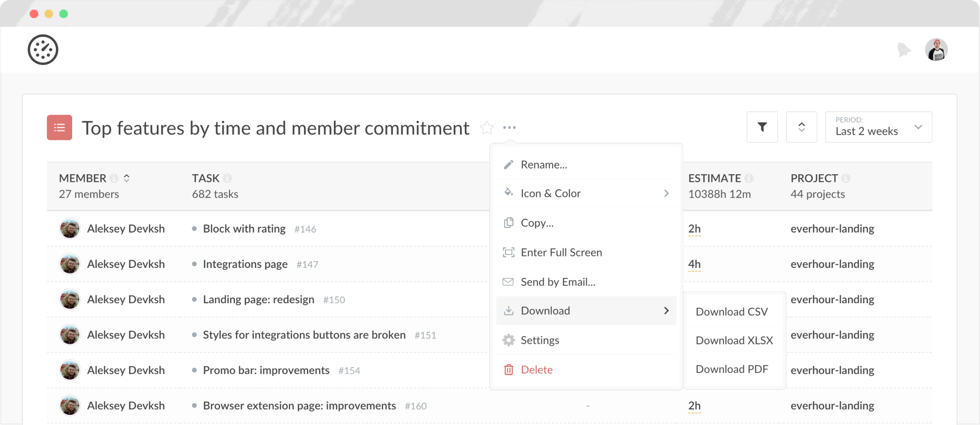Click the red report list icon

[x=59, y=127]
